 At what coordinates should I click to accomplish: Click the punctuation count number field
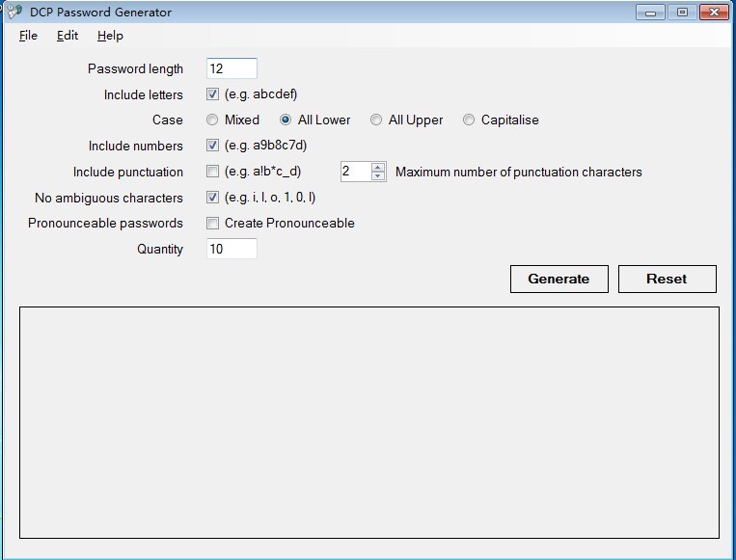[354, 172]
